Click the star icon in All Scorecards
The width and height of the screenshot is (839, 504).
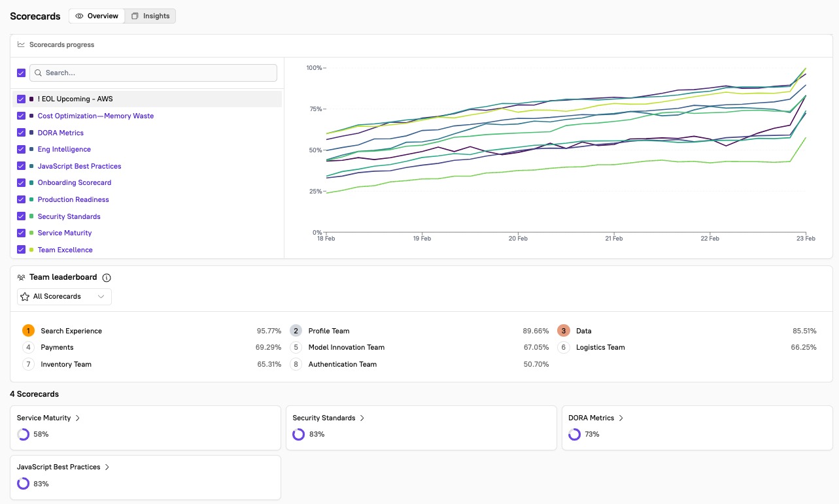(25, 297)
